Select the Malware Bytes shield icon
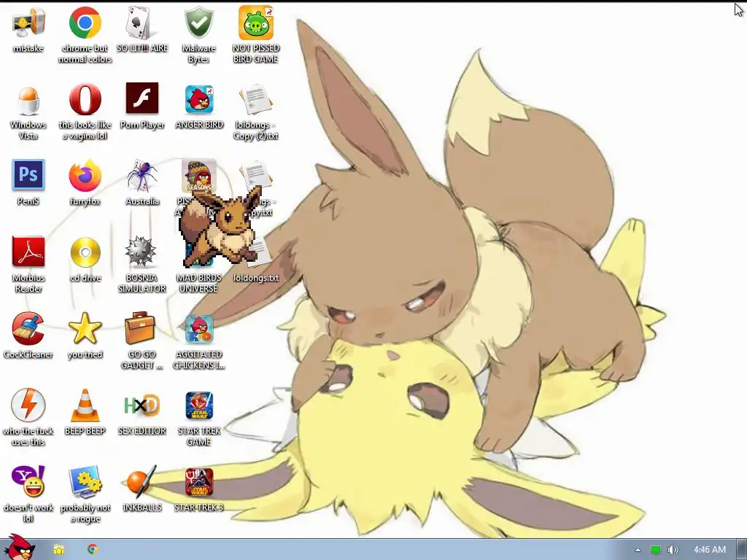The height and width of the screenshot is (560, 747). (x=198, y=23)
